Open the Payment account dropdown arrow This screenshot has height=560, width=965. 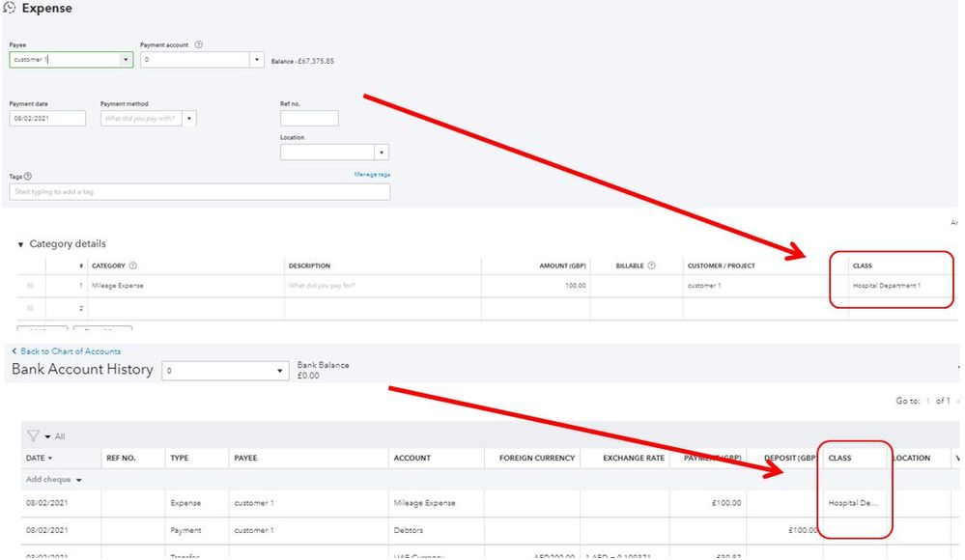coord(257,60)
